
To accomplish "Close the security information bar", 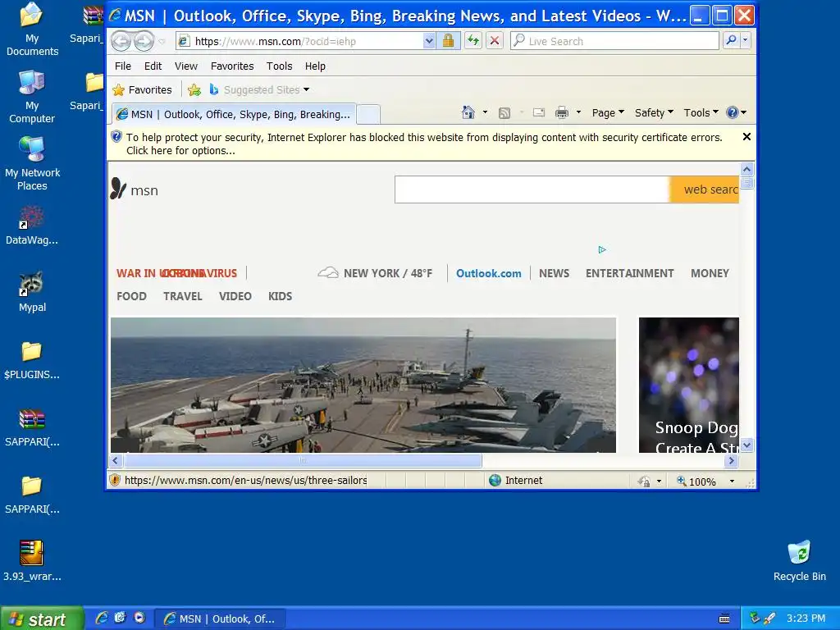I will pyautogui.click(x=746, y=137).
